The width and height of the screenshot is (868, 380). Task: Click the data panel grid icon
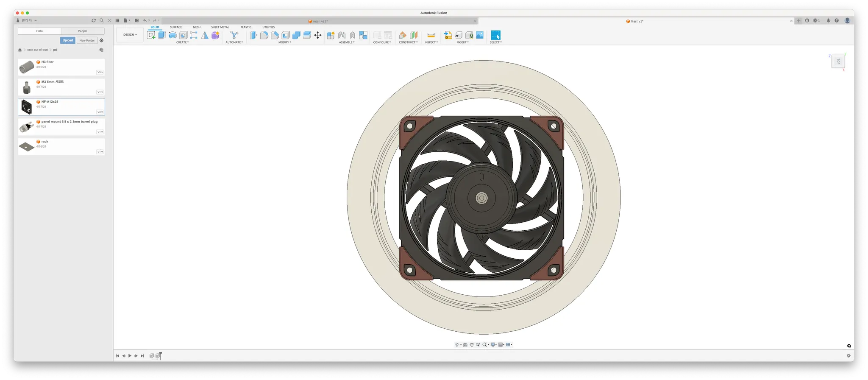coord(117,20)
